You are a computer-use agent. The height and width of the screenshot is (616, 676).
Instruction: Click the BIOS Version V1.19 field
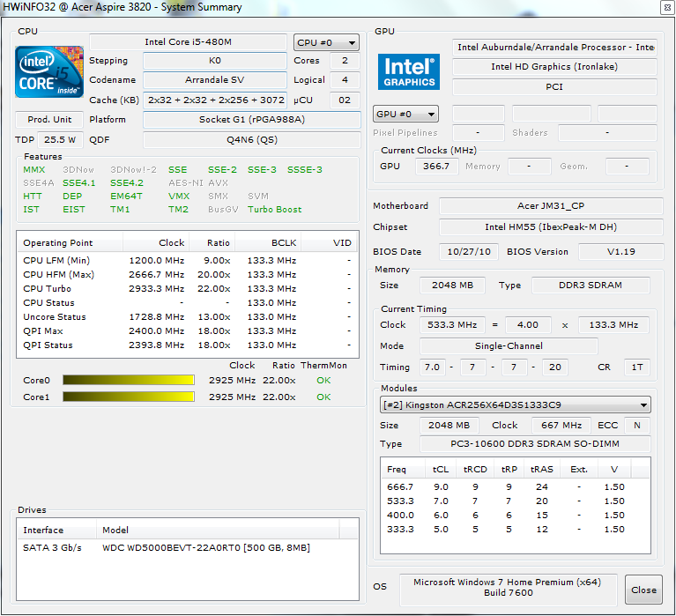click(620, 251)
